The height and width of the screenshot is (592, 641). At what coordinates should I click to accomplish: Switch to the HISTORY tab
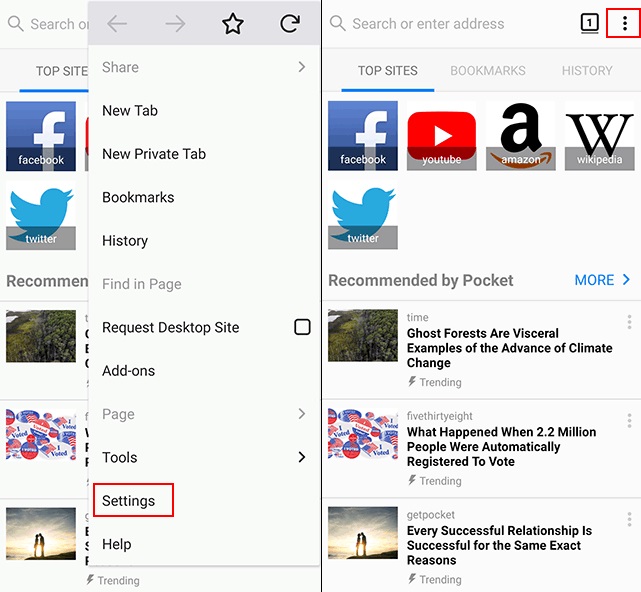587,70
